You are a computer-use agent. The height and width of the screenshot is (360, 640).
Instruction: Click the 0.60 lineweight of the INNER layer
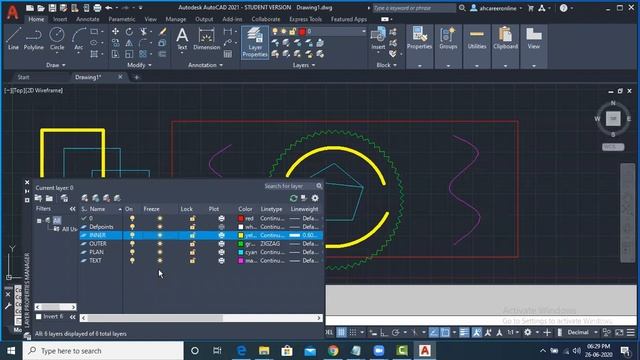pyautogui.click(x=304, y=236)
